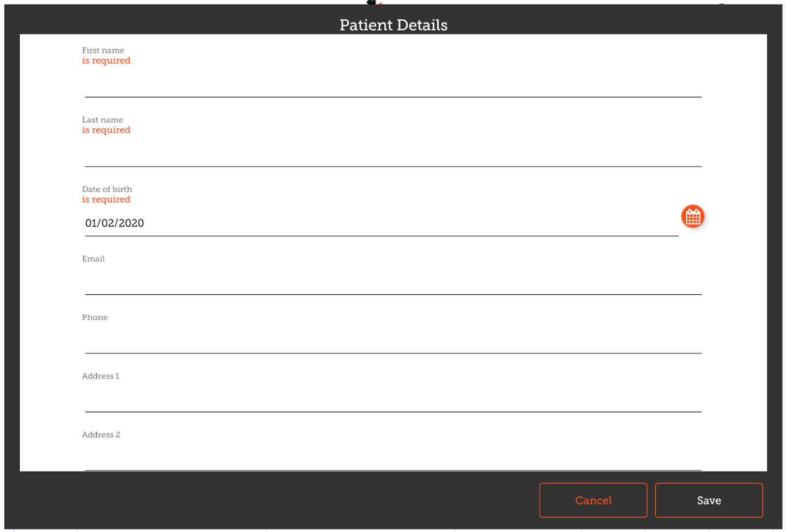Click the Patient Details dialog title
Image resolution: width=786 pixels, height=532 pixels.
[393, 25]
